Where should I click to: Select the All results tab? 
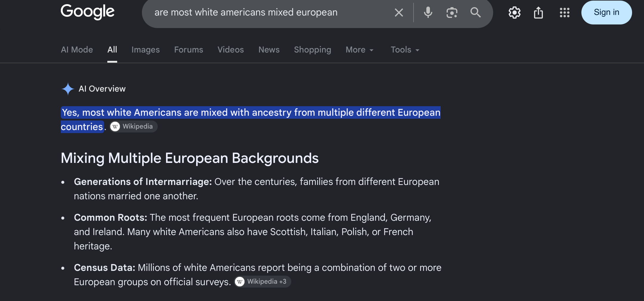(112, 50)
